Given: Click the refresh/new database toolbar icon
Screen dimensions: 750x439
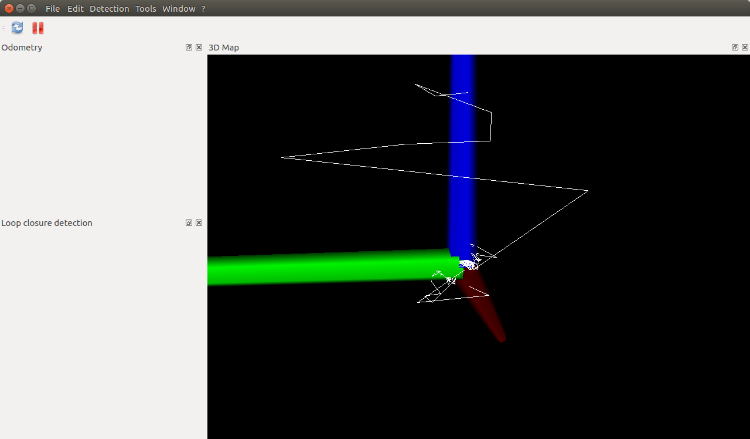Looking at the screenshot, I should 17,28.
